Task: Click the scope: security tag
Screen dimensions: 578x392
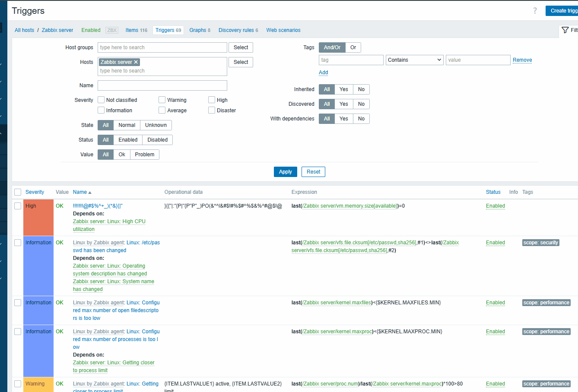Action: pyautogui.click(x=541, y=243)
